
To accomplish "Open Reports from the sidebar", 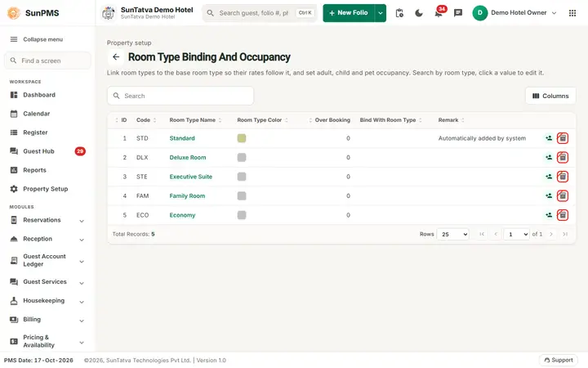I will tap(47, 170).
